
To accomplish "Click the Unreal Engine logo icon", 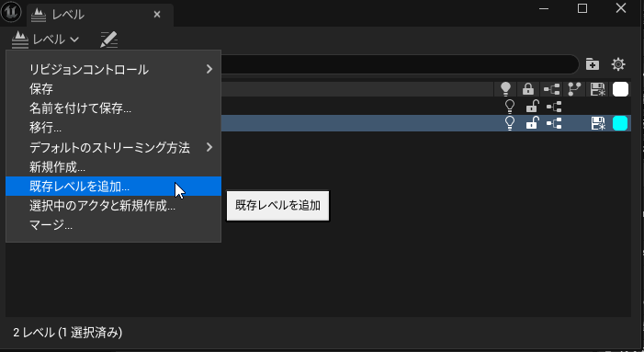I will point(11,12).
